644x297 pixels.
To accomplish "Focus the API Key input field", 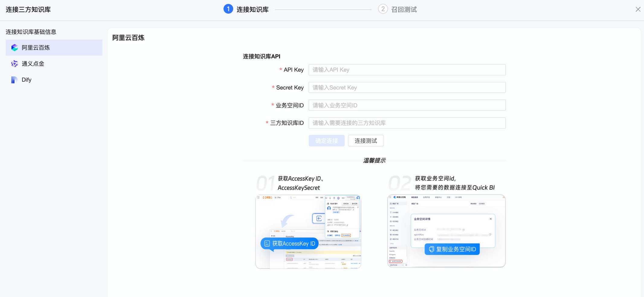I will 407,70.
